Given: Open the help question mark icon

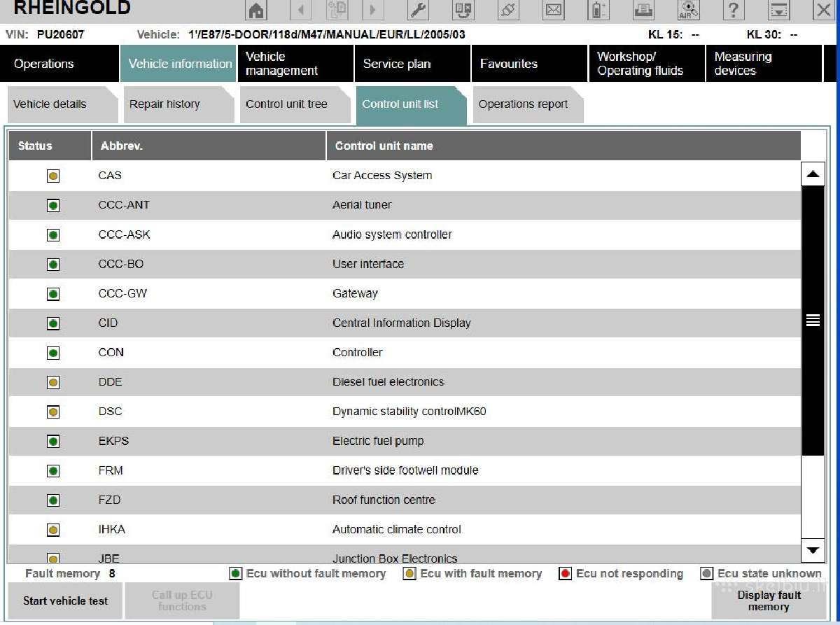Looking at the screenshot, I should (733, 10).
